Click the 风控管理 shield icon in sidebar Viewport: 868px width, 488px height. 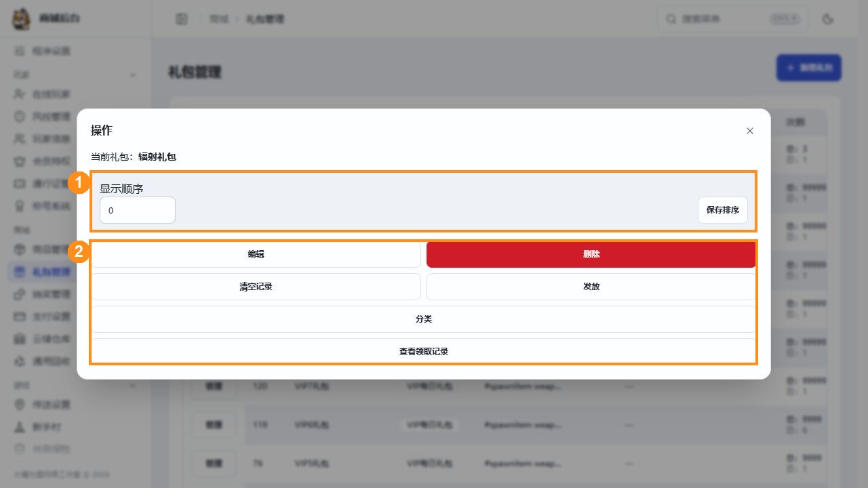(20, 117)
